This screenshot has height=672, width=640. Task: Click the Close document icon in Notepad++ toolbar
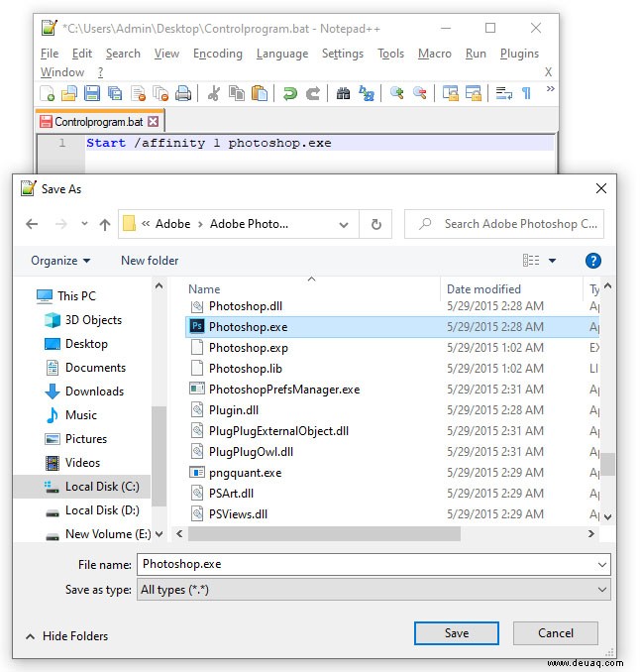tap(138, 93)
